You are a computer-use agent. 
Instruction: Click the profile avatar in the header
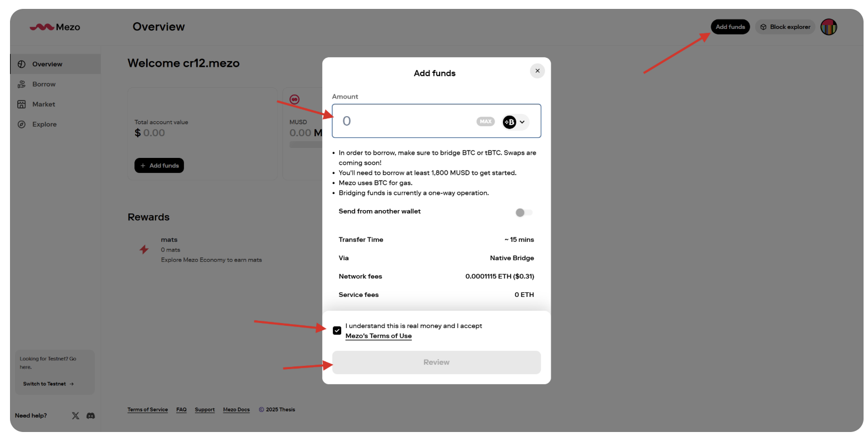tap(829, 27)
